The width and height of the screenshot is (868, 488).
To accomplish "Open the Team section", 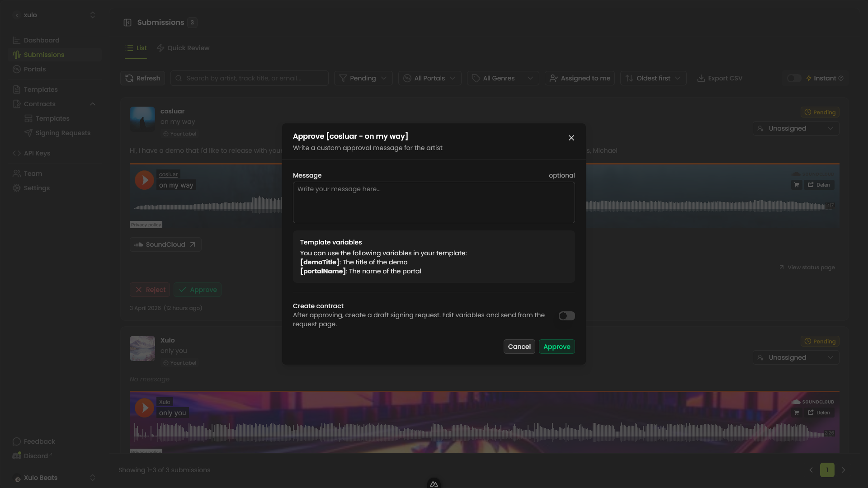I will click(x=33, y=173).
